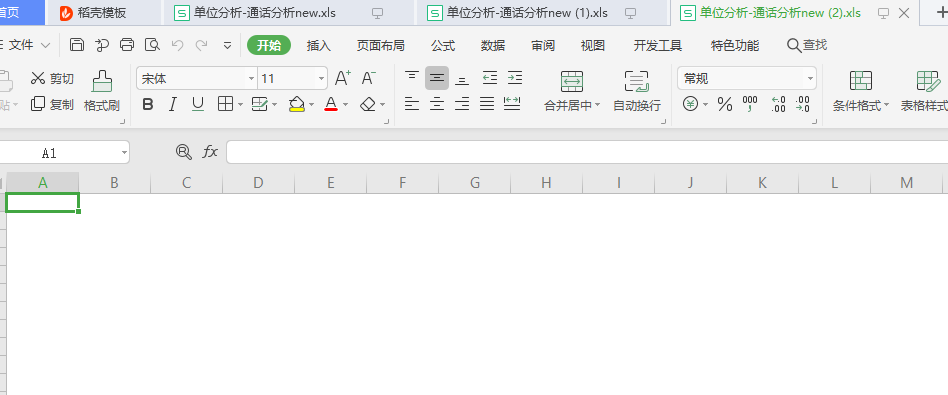The image size is (948, 395).
Task: Switch to the 公式 ribbon tab
Action: click(443, 45)
